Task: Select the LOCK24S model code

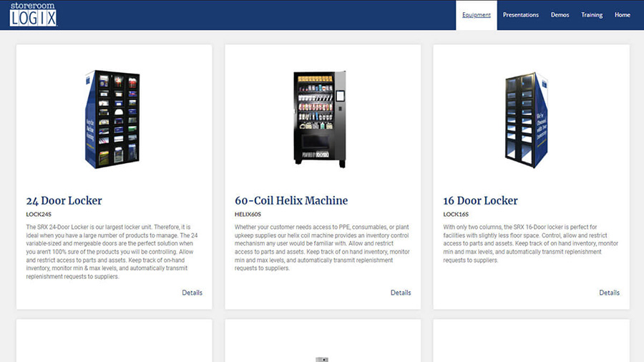Action: click(39, 214)
